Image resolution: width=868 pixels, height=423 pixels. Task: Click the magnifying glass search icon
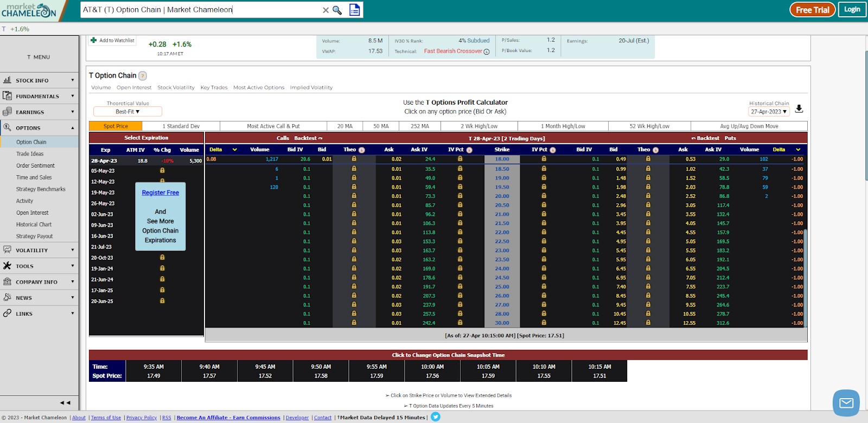pos(337,10)
